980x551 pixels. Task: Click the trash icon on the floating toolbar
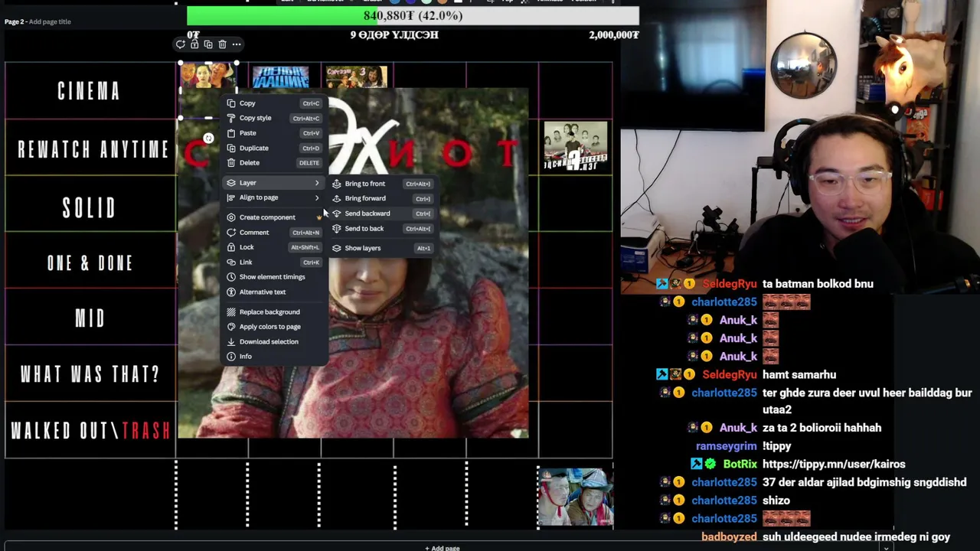222,44
